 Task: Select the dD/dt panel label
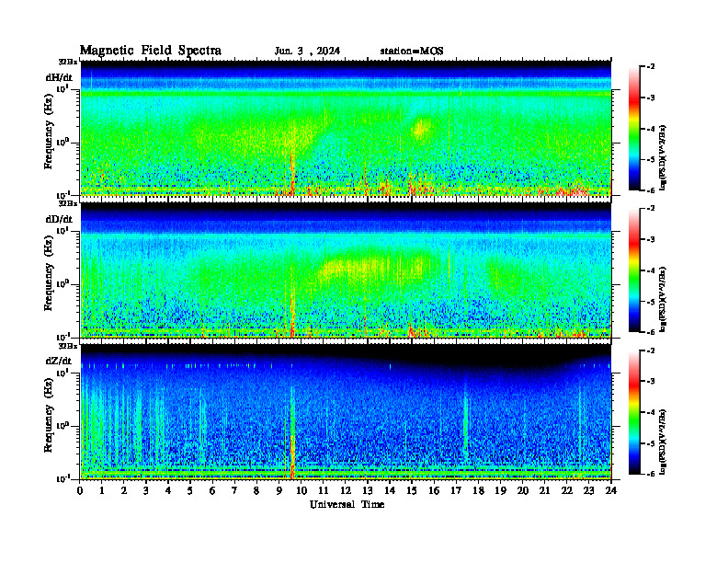pos(59,219)
